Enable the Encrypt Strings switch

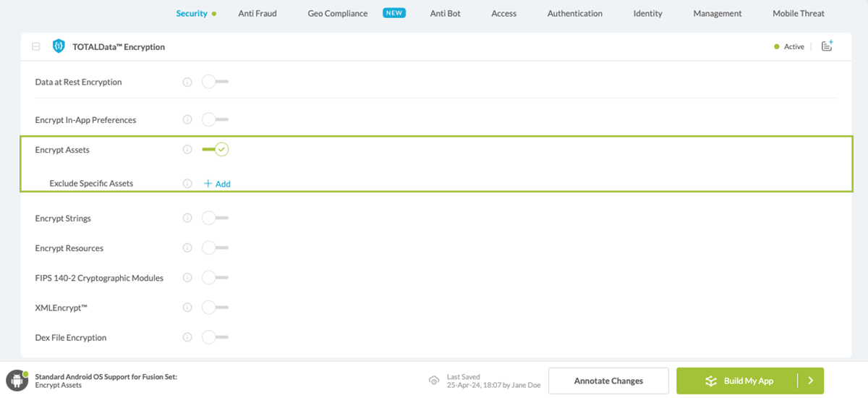point(215,219)
